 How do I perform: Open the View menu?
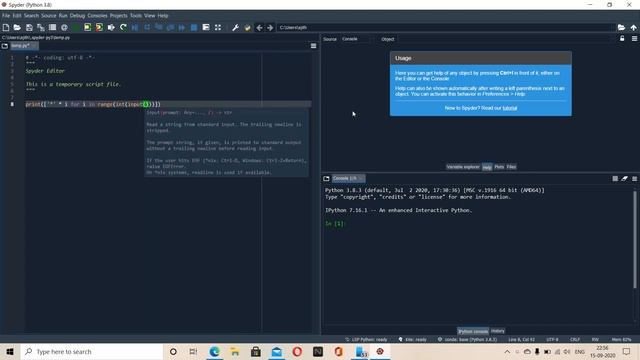149,16
